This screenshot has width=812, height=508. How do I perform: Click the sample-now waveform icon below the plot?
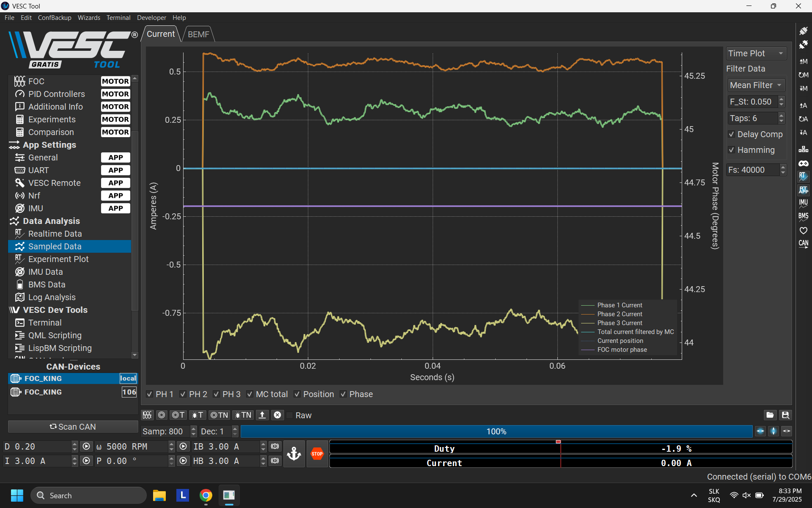147,415
